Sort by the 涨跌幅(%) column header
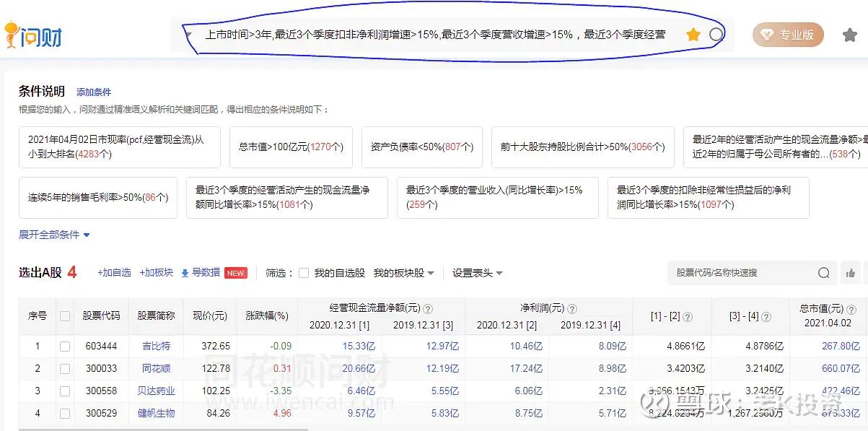Screen dimensions: 868x431 (x=267, y=315)
